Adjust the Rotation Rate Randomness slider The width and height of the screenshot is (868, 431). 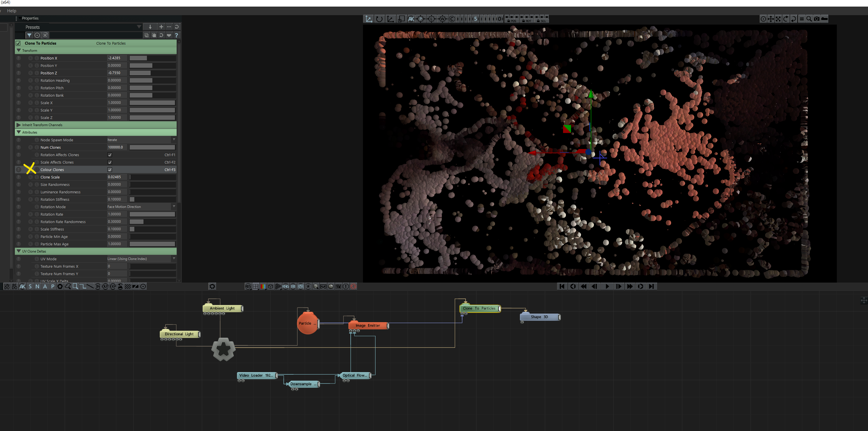click(153, 222)
